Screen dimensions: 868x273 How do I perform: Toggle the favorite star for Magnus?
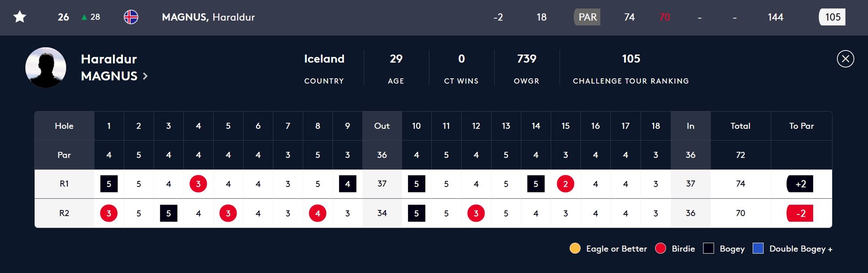coord(20,17)
